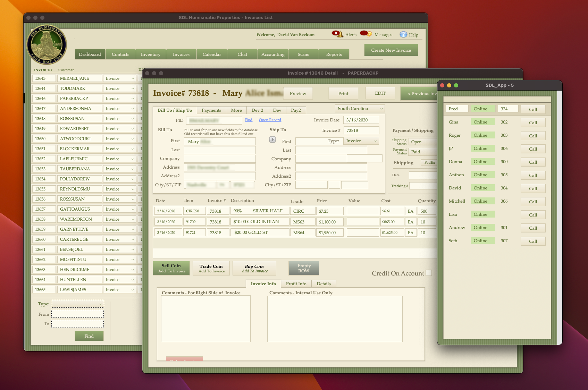The height and width of the screenshot is (390, 588).
Task: Click the red alert count badge
Action: tap(336, 33)
